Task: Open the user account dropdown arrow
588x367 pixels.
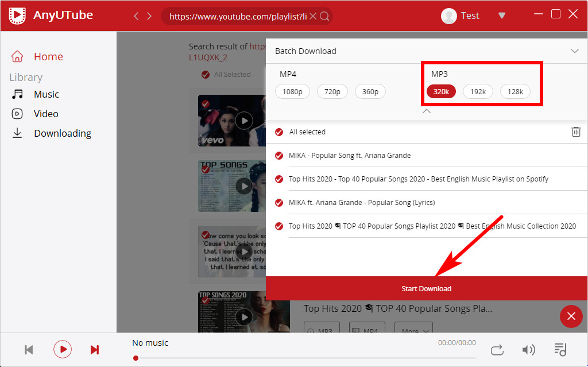Action: pos(501,16)
